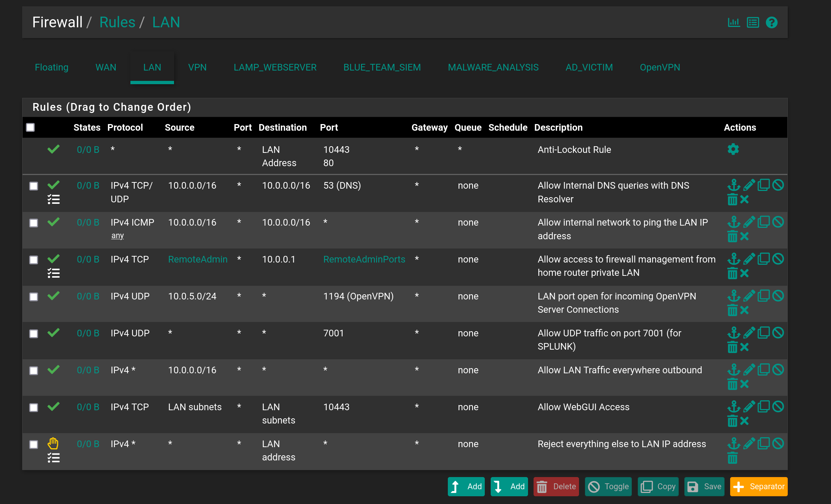The height and width of the screenshot is (504, 831).
Task: Open the RemoteAdminPorts alias link
Action: [x=364, y=259]
